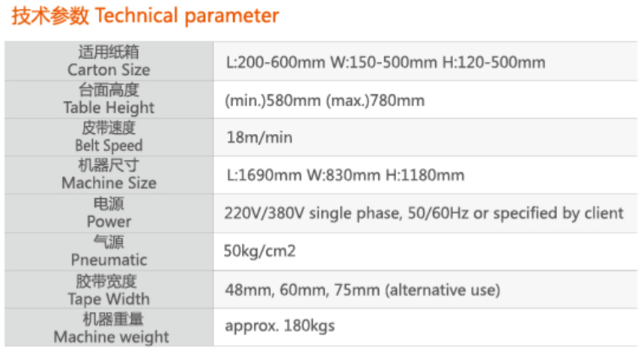Click the Chinese text 适用纸箱
644x353 pixels.
[x=109, y=52]
